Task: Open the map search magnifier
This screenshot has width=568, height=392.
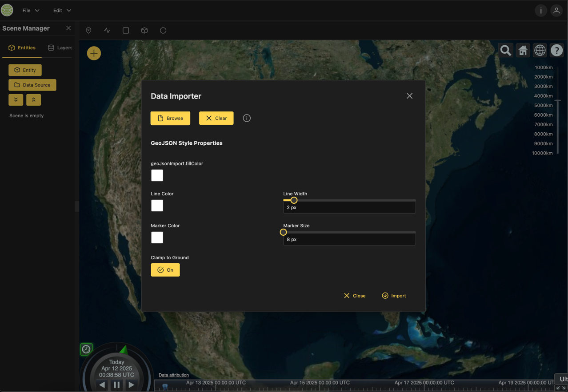Action: (x=505, y=51)
